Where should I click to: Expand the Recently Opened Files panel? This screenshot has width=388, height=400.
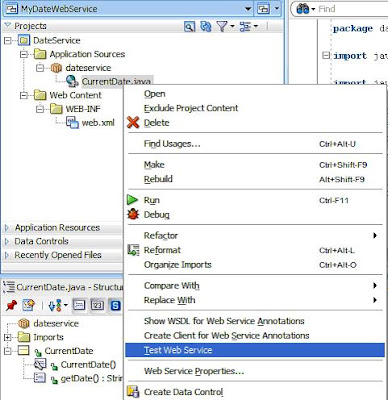click(x=7, y=255)
